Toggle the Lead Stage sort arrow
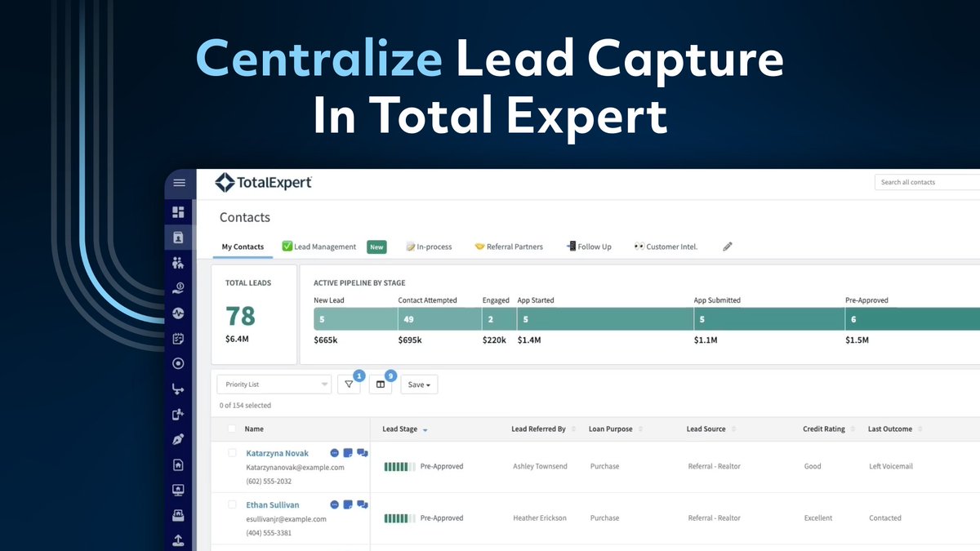The width and height of the screenshot is (980, 551). tap(425, 429)
